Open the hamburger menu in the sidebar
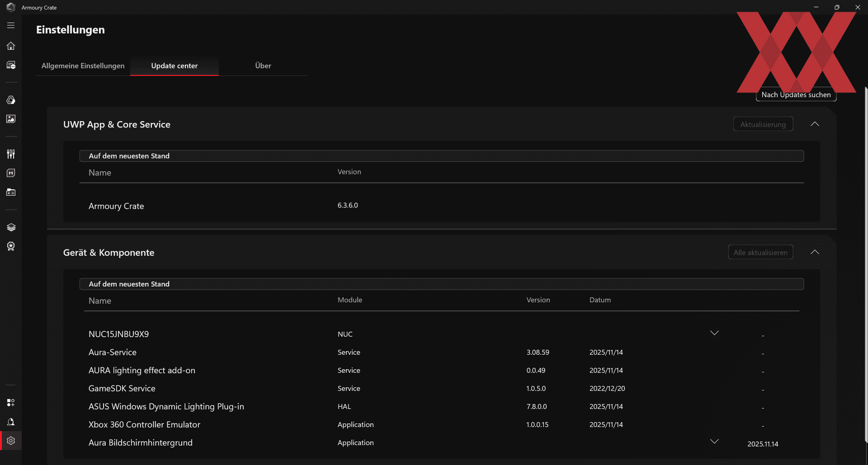The image size is (868, 465). point(11,26)
